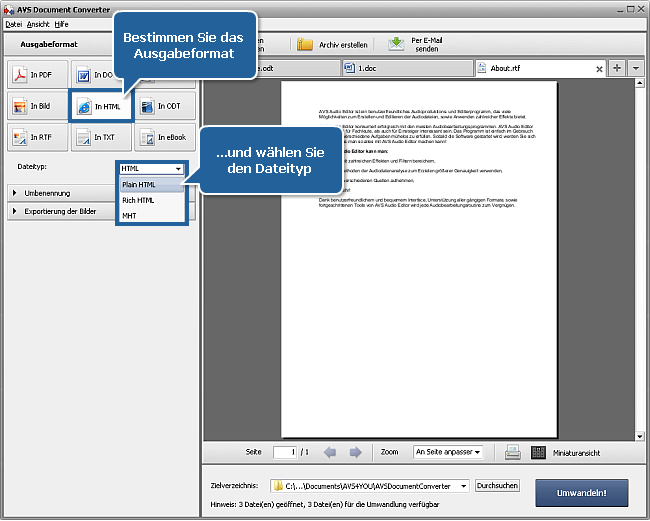Open the Miniaturansicht thumbnail view
Image resolution: width=650 pixels, height=521 pixels.
click(565, 452)
